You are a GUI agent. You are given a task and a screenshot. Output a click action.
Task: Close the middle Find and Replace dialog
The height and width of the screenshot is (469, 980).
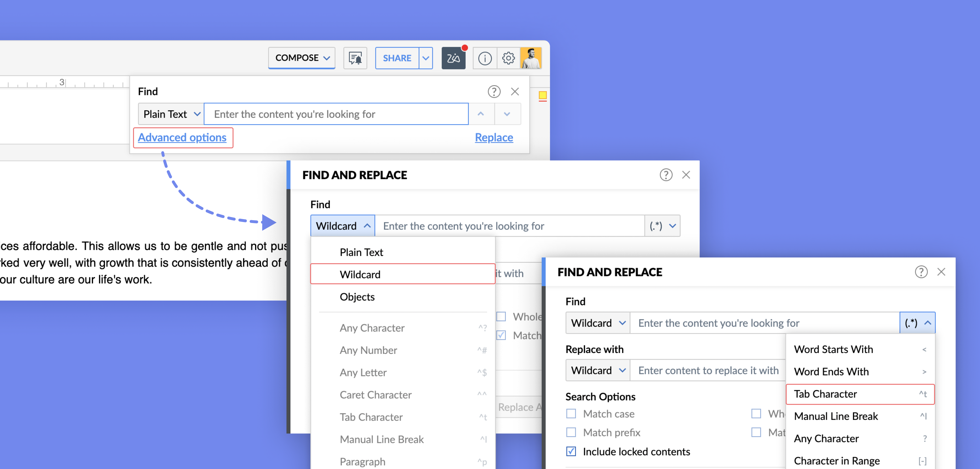(686, 175)
